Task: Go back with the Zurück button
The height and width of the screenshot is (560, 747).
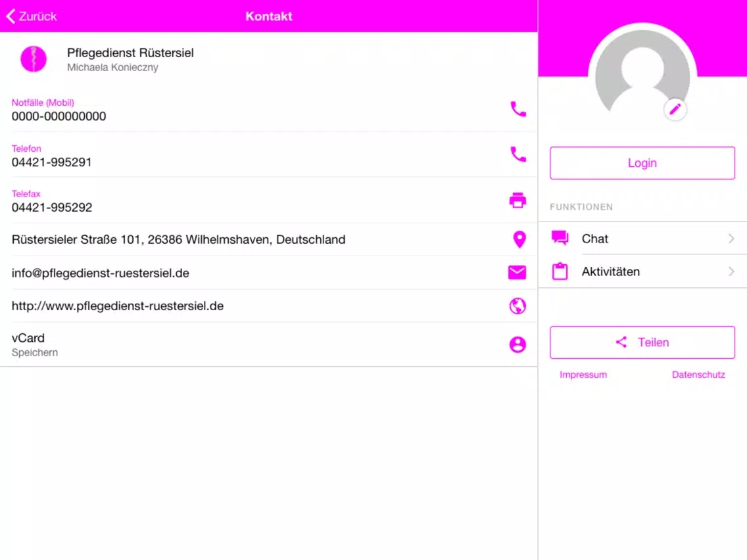Action: 32,16
